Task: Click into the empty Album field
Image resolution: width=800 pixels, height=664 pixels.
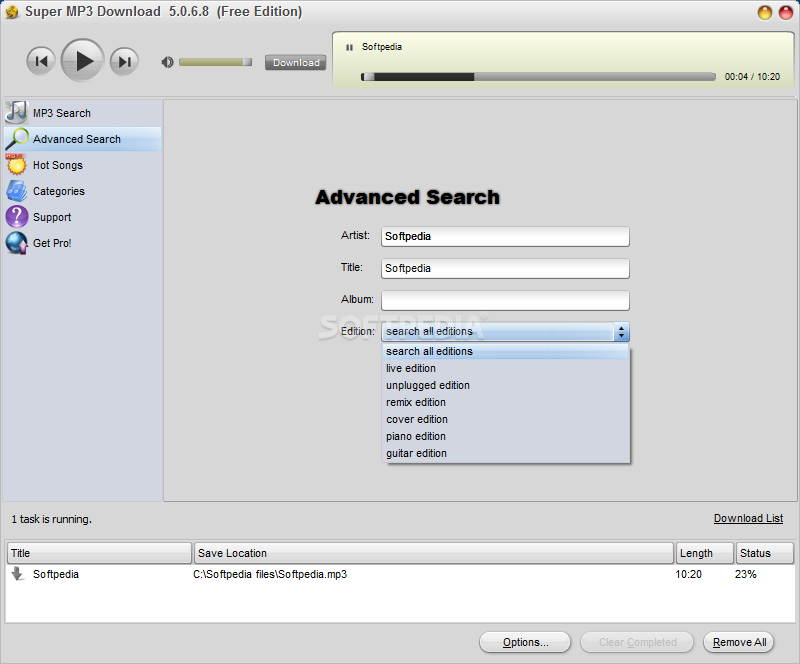Action: [x=505, y=301]
